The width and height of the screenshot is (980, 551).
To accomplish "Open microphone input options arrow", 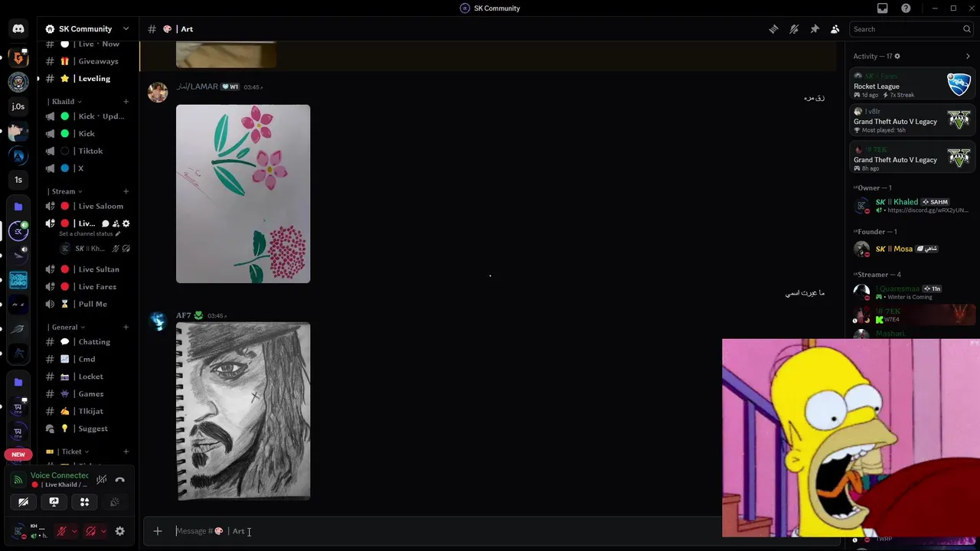I will click(x=74, y=531).
